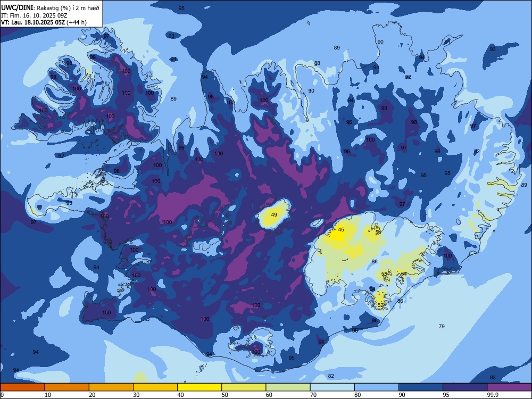Screen dimensions: 532x399
Task: Click the 20–30 legend color swatch
Action: click(x=111, y=387)
